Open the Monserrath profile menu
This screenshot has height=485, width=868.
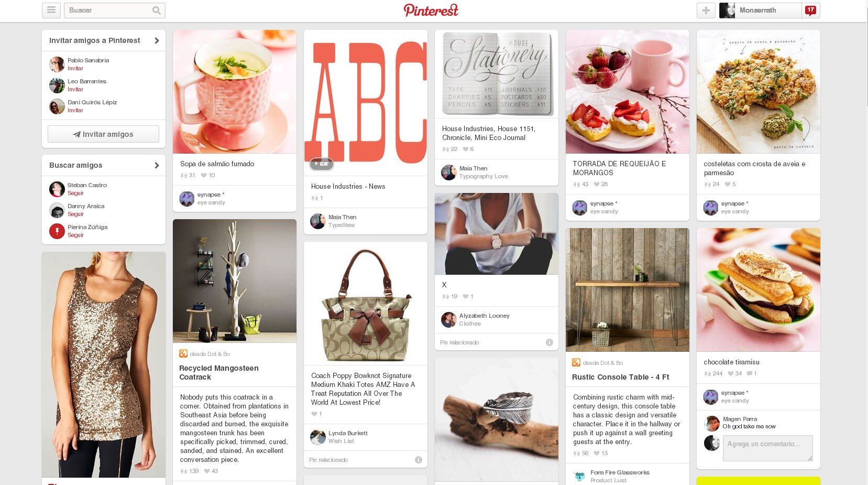(760, 10)
